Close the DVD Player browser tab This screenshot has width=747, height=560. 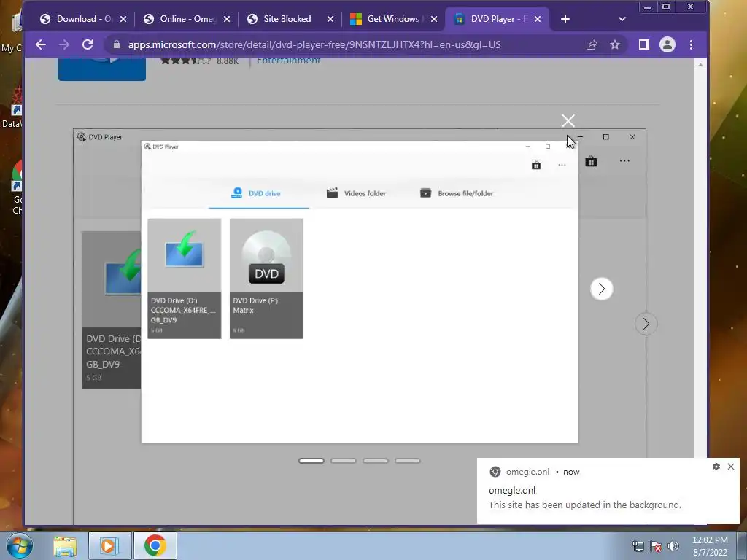click(x=538, y=19)
